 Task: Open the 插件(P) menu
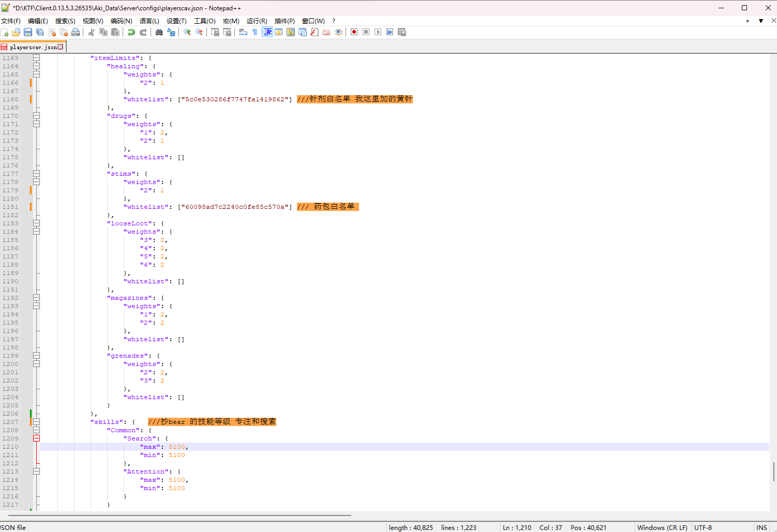[285, 21]
